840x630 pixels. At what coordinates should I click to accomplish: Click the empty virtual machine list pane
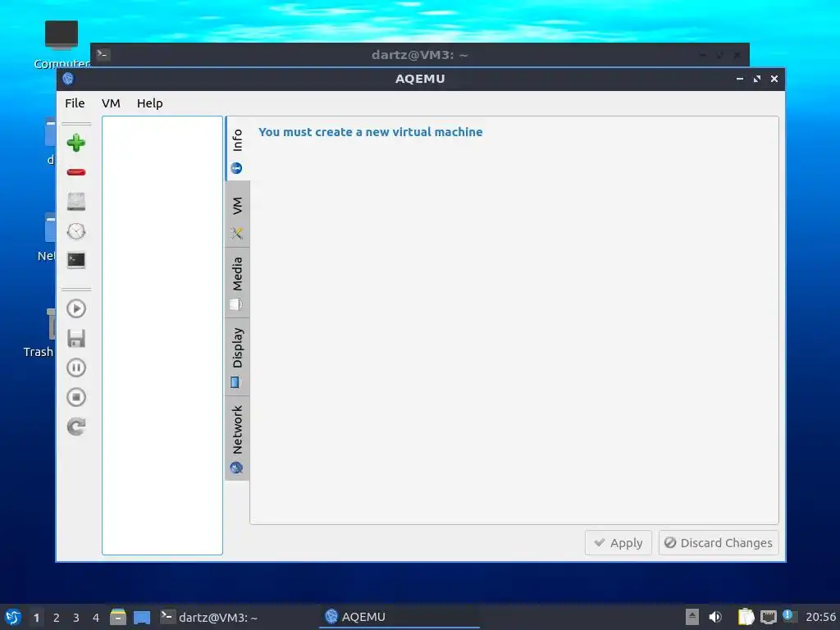(x=162, y=336)
